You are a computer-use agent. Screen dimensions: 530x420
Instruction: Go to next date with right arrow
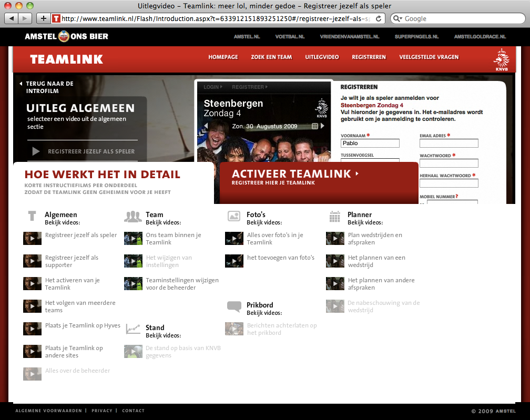(x=322, y=126)
